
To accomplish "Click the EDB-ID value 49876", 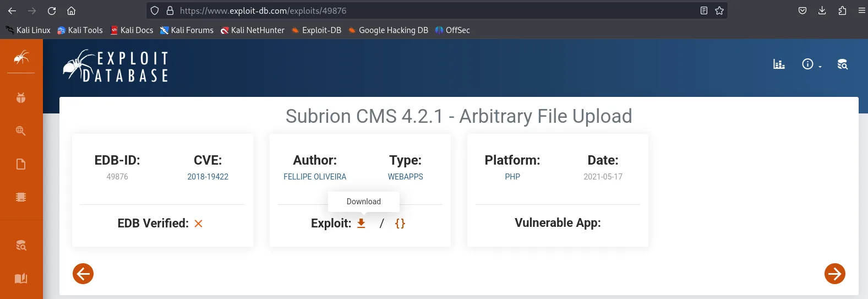I will (x=117, y=177).
